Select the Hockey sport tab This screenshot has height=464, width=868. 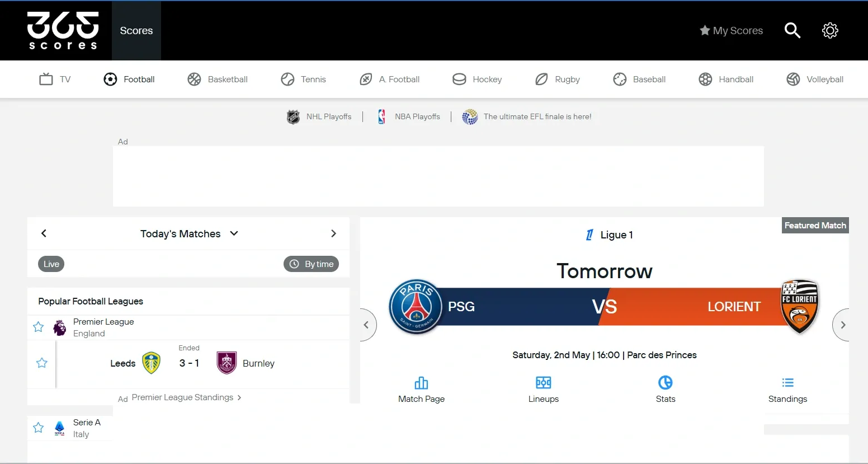pyautogui.click(x=477, y=79)
